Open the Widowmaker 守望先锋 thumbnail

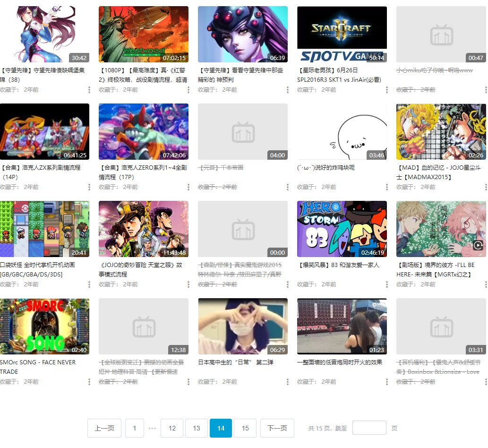click(x=243, y=34)
